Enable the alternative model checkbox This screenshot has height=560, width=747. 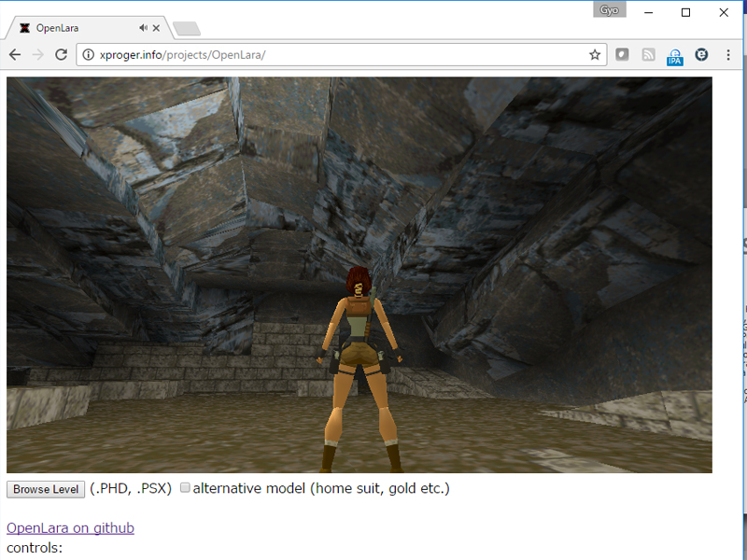click(x=185, y=487)
